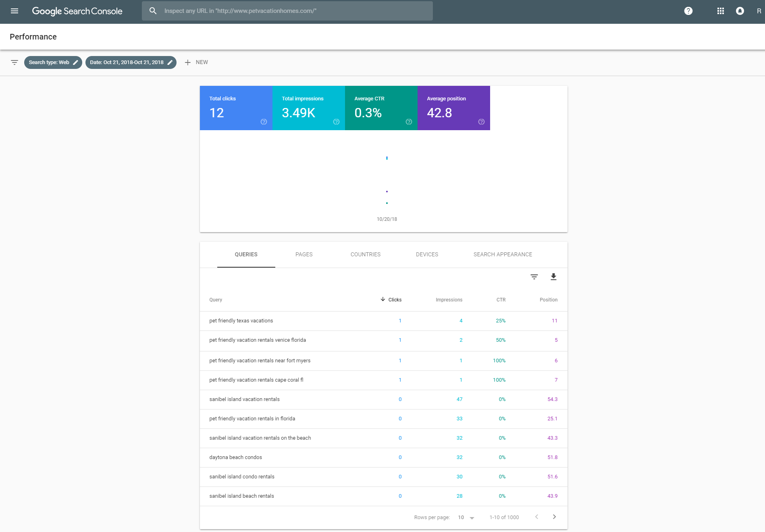Click impressions value 47 for sanibel island vacation rentals

click(x=459, y=399)
